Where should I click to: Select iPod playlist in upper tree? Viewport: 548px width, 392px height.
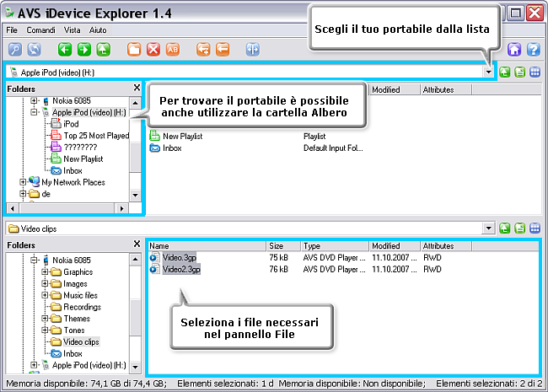[x=71, y=124]
